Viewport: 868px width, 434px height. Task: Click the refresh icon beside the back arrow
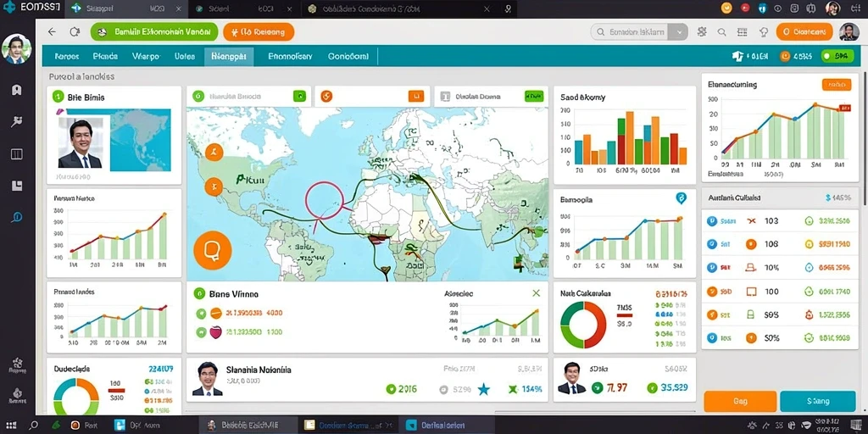(75, 32)
